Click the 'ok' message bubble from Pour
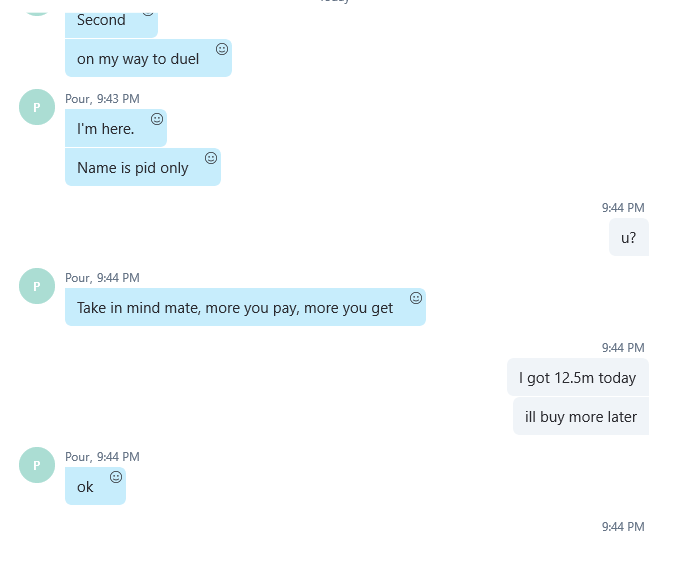Image resolution: width=674 pixels, height=577 pixels. point(95,486)
